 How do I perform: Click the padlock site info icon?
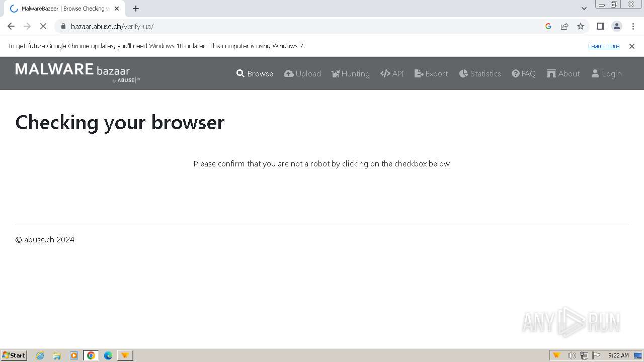pos(63,26)
